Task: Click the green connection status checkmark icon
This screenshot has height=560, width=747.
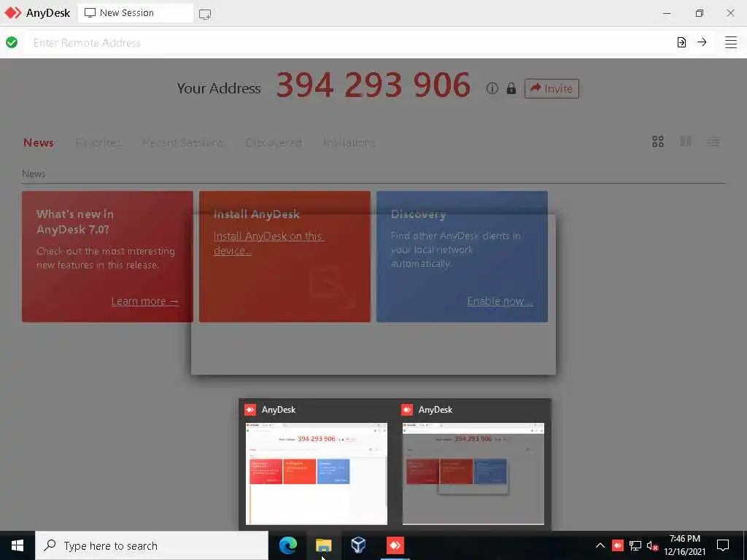Action: 12,42
